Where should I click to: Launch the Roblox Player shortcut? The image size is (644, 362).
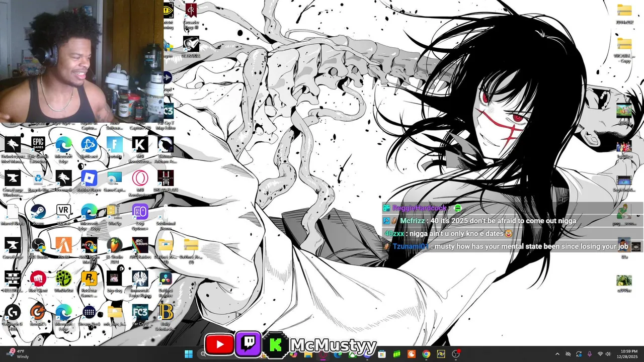click(x=89, y=182)
